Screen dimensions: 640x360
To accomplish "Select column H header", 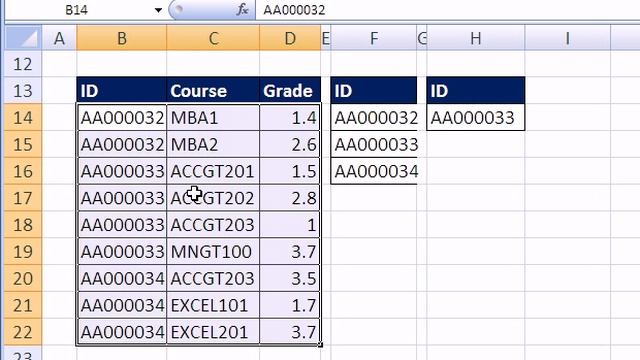I will click(476, 38).
